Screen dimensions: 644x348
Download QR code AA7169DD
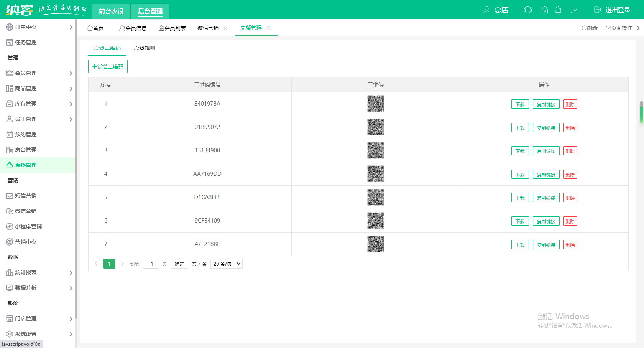520,175
